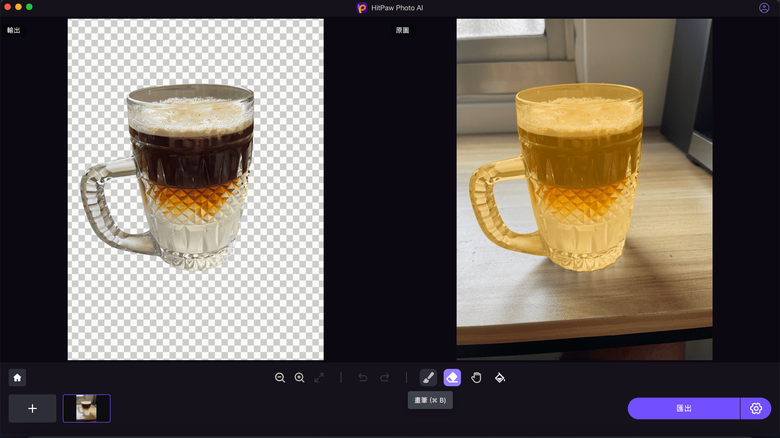The width and height of the screenshot is (780, 438).
Task: Go to the home screen icon
Action: (x=17, y=378)
